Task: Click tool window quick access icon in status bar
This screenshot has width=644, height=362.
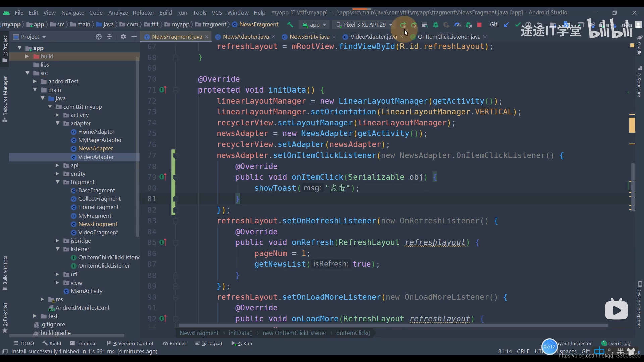Action: (5, 351)
